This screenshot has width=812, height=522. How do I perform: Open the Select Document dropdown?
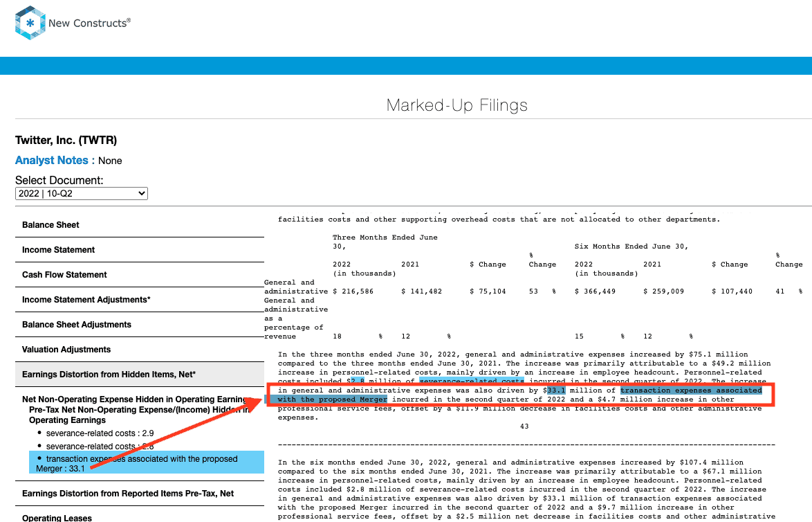point(82,193)
